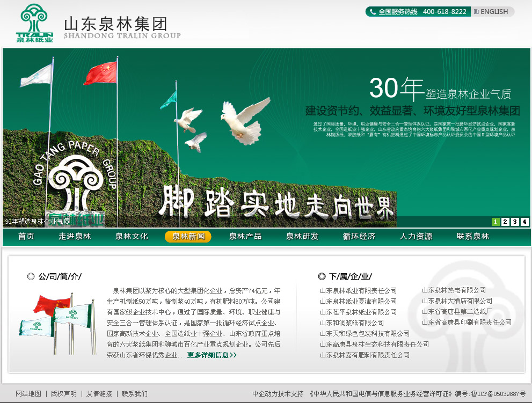532x403 pixels.
Task: Open 山东省高唐县印刷有限责任公司 link
Action: [x=467, y=323]
